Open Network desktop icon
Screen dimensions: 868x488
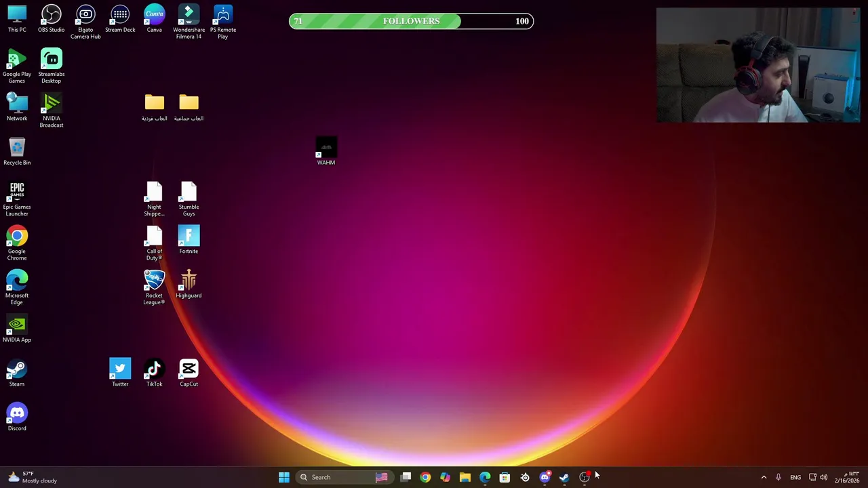click(17, 107)
